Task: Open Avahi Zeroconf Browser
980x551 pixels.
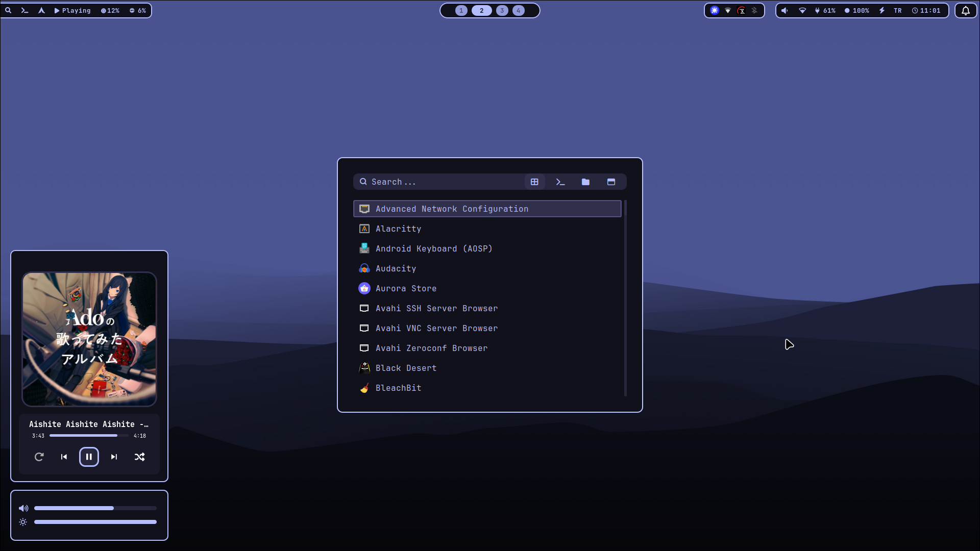Action: pos(487,348)
